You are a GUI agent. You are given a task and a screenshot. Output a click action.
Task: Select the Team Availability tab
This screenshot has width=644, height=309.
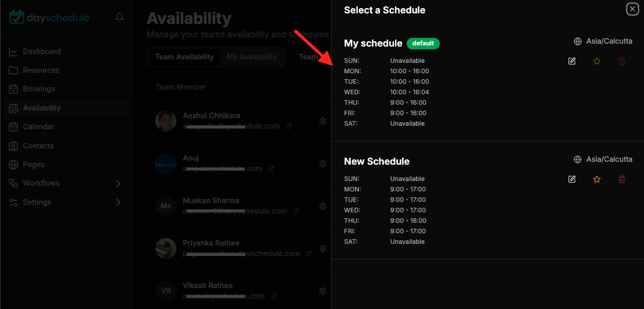(184, 56)
